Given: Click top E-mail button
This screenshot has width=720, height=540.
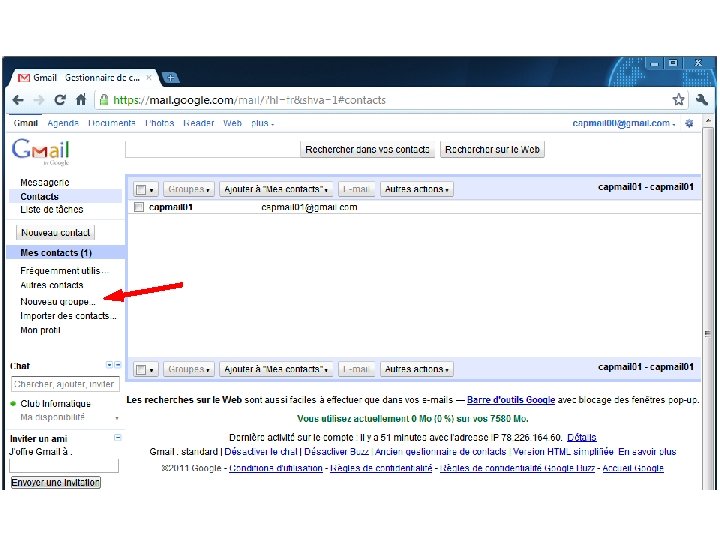Looking at the screenshot, I should 356,189.
